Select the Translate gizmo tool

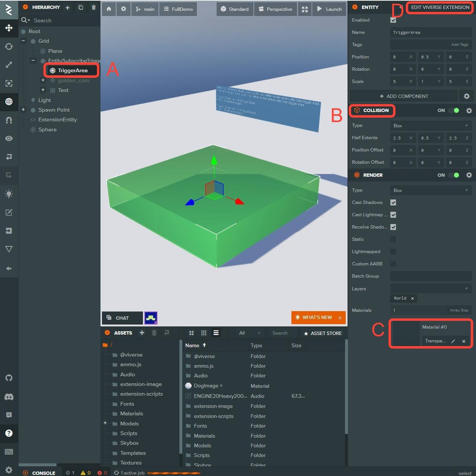tap(9, 28)
